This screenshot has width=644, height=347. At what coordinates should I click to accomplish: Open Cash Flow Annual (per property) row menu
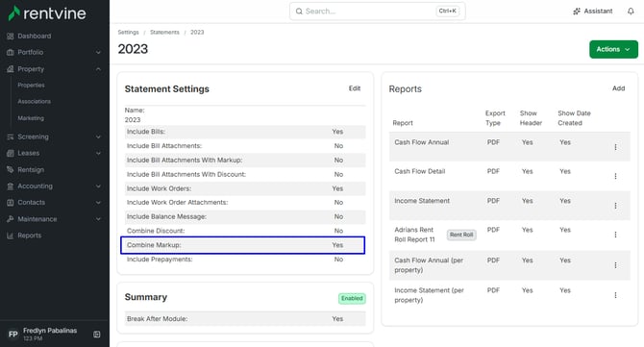click(x=615, y=265)
